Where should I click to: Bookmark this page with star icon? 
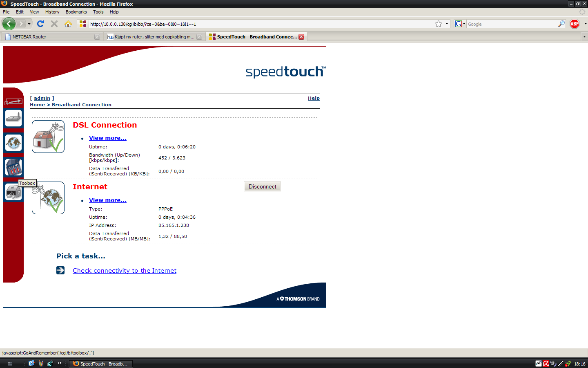click(439, 24)
